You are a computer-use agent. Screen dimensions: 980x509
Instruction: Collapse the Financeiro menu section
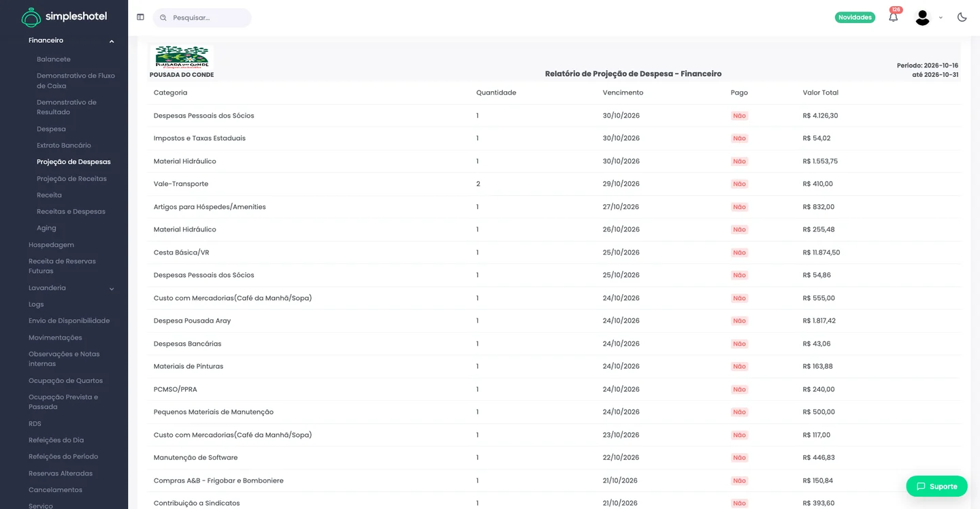112,41
